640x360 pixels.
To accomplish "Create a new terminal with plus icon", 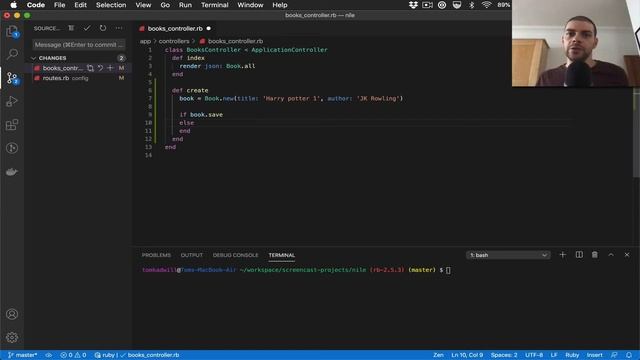I will point(562,255).
